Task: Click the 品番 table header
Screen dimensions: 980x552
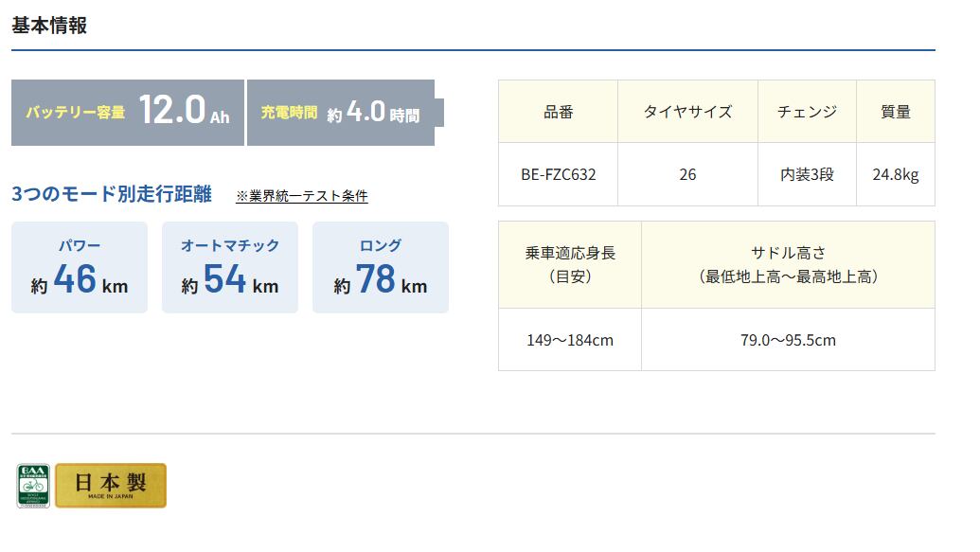Action: [x=559, y=112]
